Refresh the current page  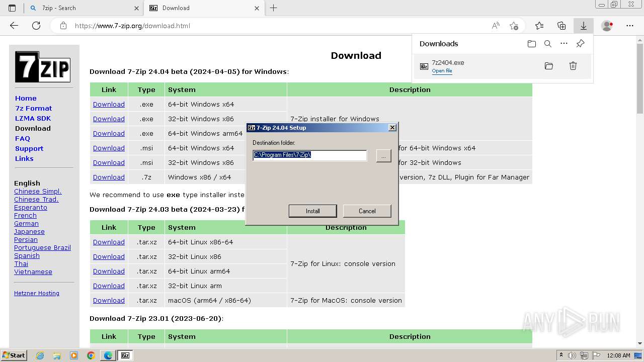coord(36,26)
